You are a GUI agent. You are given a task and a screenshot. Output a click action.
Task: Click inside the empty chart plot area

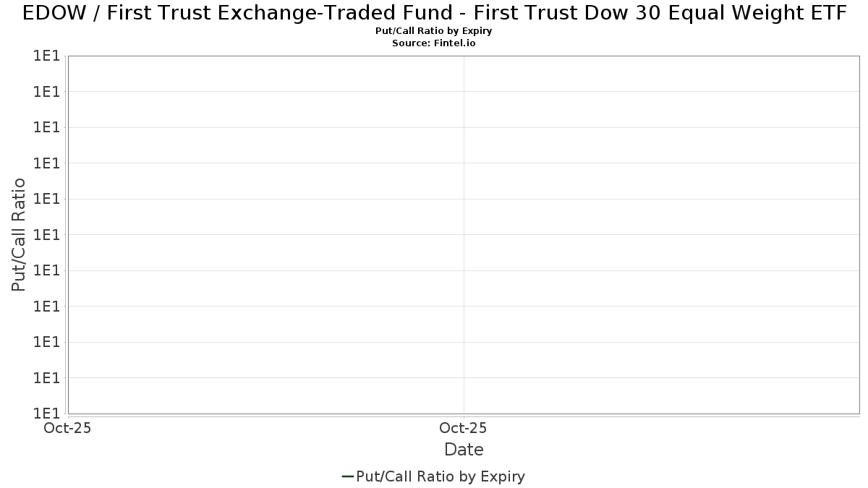click(x=464, y=234)
